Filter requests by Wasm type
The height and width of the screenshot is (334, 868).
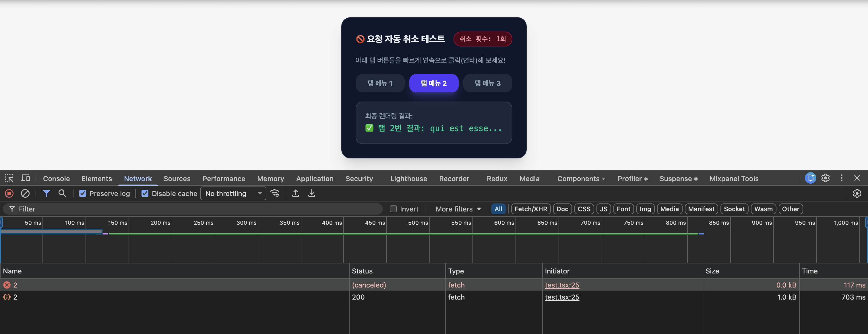[x=764, y=209]
